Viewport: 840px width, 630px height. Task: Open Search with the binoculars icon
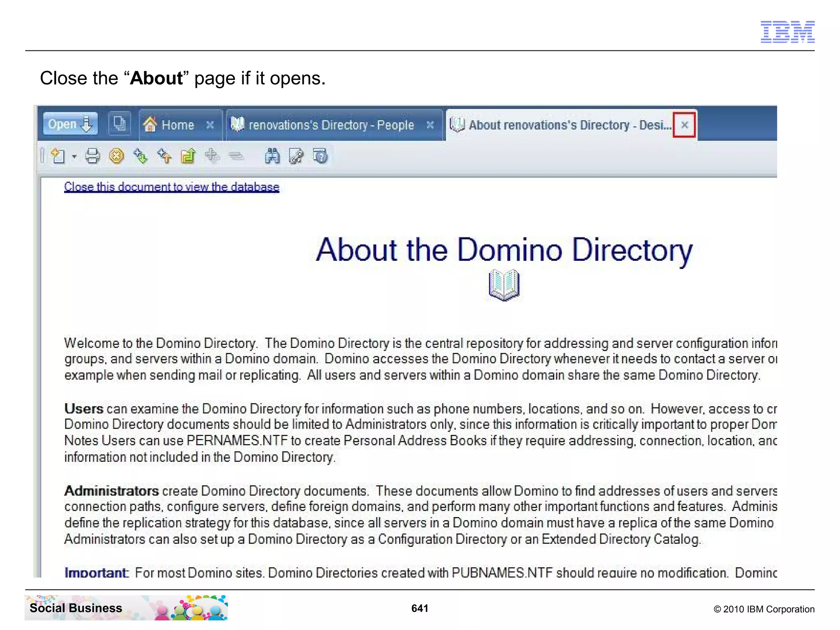pyautogui.click(x=272, y=156)
